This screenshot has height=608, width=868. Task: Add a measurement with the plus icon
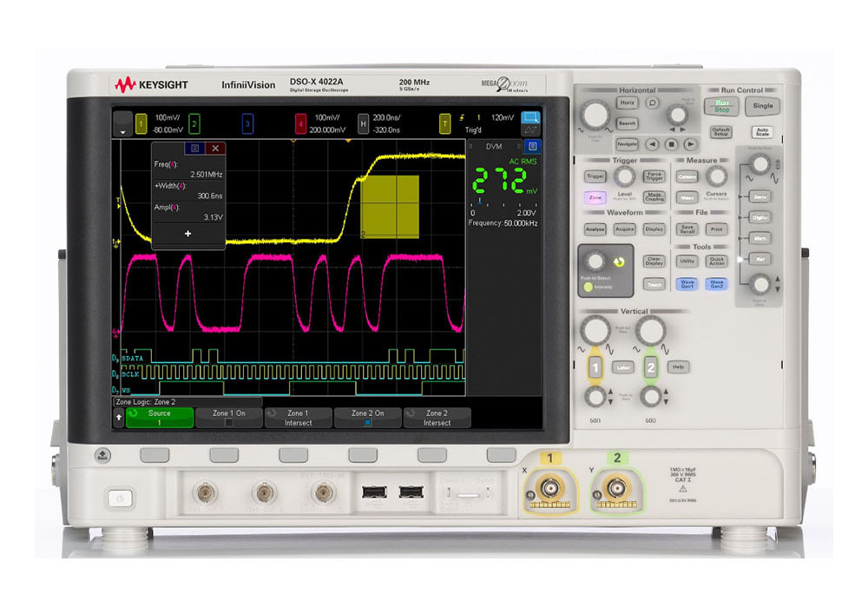187,234
